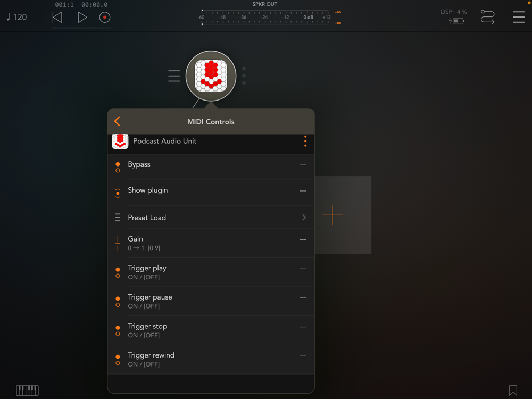This screenshot has width=532, height=399.
Task: Tap the Podcast Audio Unit node circle
Action: [x=211, y=76]
